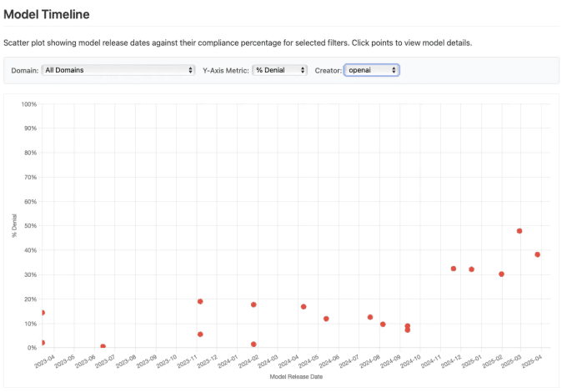Expand the Creator dropdown set to openai
Screen dimensions: 567x392
371,70
